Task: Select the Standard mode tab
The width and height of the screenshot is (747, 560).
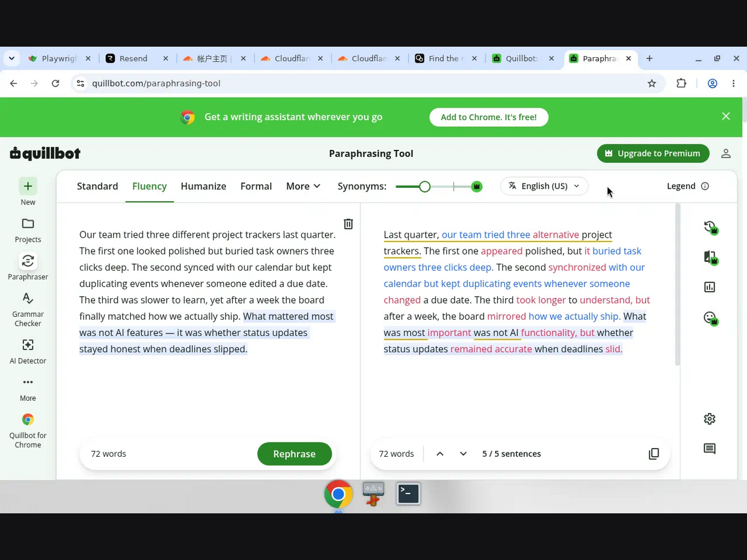Action: (x=97, y=186)
